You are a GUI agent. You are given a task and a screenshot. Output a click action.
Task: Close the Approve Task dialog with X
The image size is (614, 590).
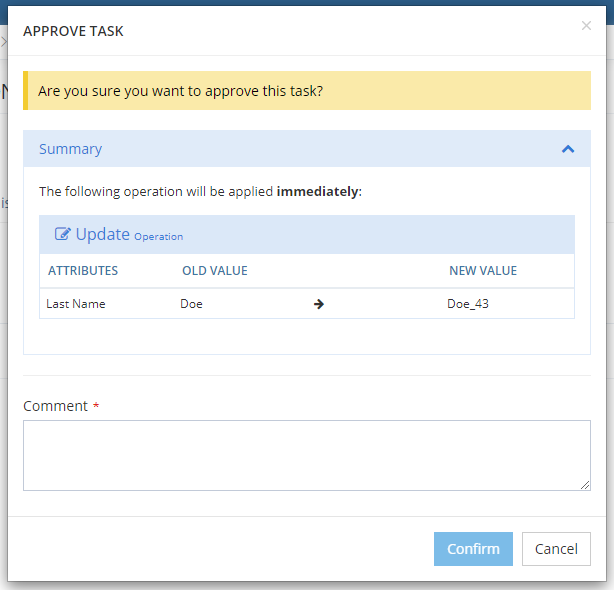(586, 26)
